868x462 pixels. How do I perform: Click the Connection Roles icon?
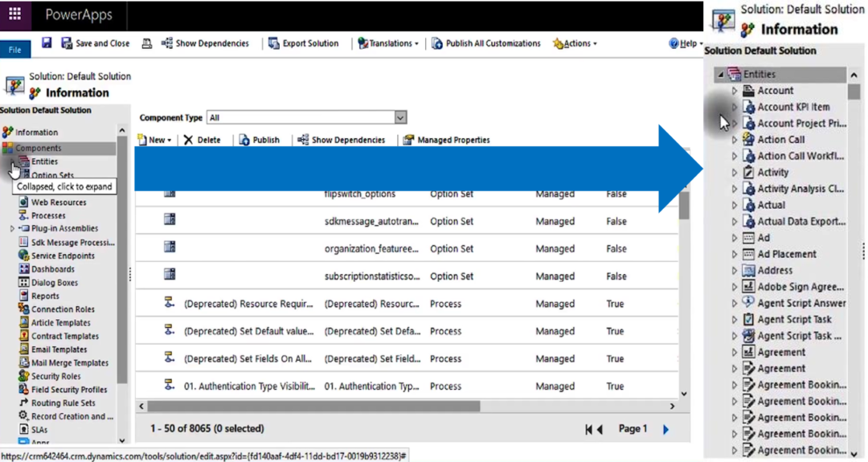(x=23, y=309)
